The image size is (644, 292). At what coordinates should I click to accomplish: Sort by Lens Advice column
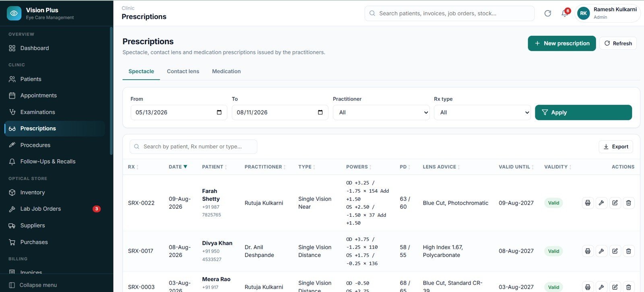coord(441,167)
